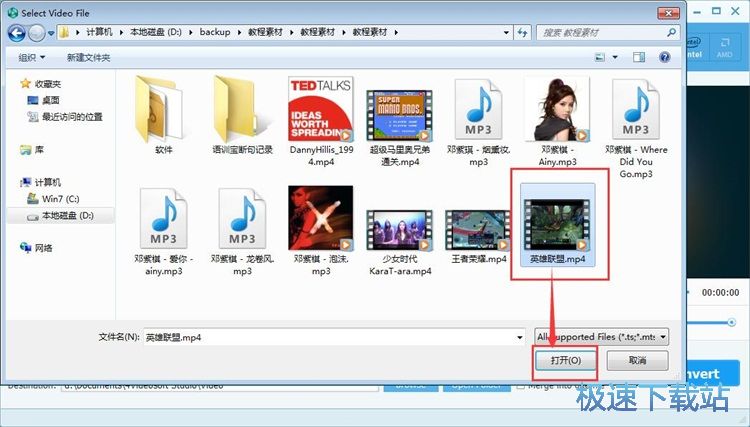Expand the view options dropdown arrow
750x427 pixels.
(x=615, y=57)
